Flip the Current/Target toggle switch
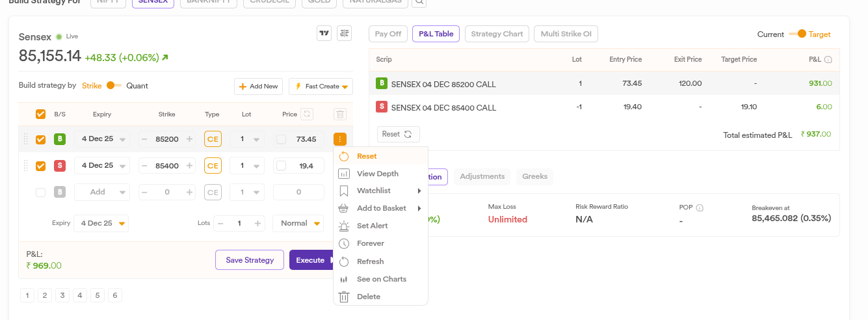The width and height of the screenshot is (868, 320). pos(797,34)
